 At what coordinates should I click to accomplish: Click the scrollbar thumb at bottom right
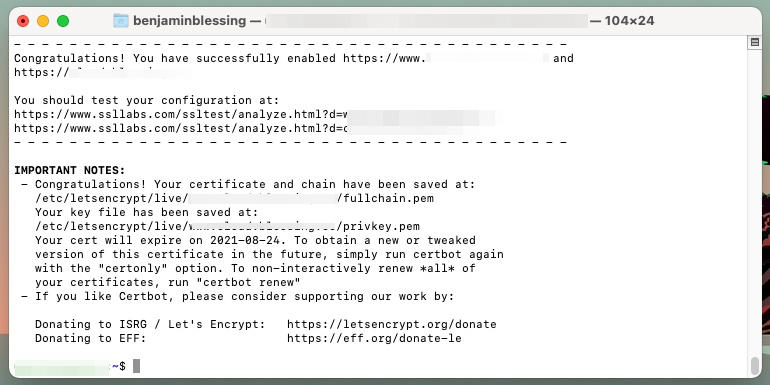[755, 365]
